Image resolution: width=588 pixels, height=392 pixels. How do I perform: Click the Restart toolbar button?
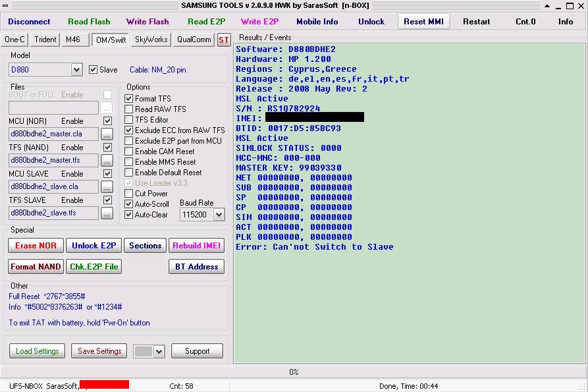476,22
